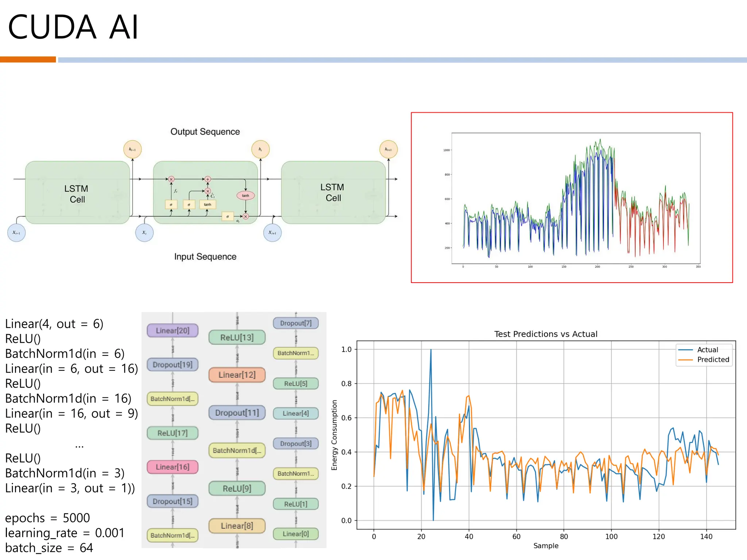Select the Linear[0] node

pos(296,534)
